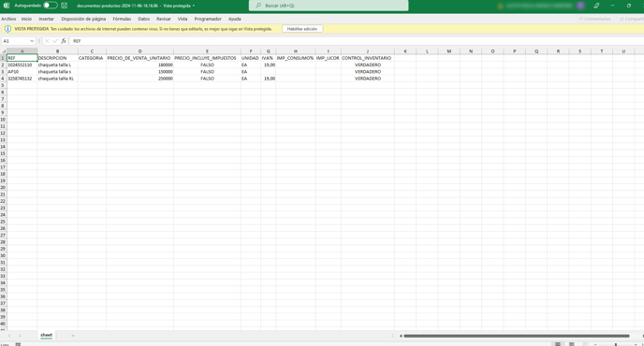Expand the Name Box dropdown arrow
644x346 pixels.
tap(32, 41)
